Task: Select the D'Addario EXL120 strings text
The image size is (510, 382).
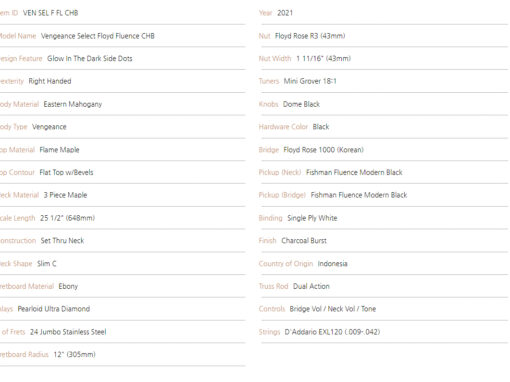Action: (x=332, y=332)
